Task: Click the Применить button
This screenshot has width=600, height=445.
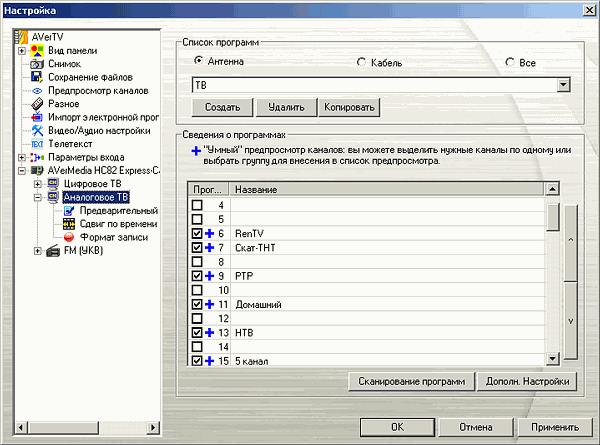Action: tap(548, 425)
